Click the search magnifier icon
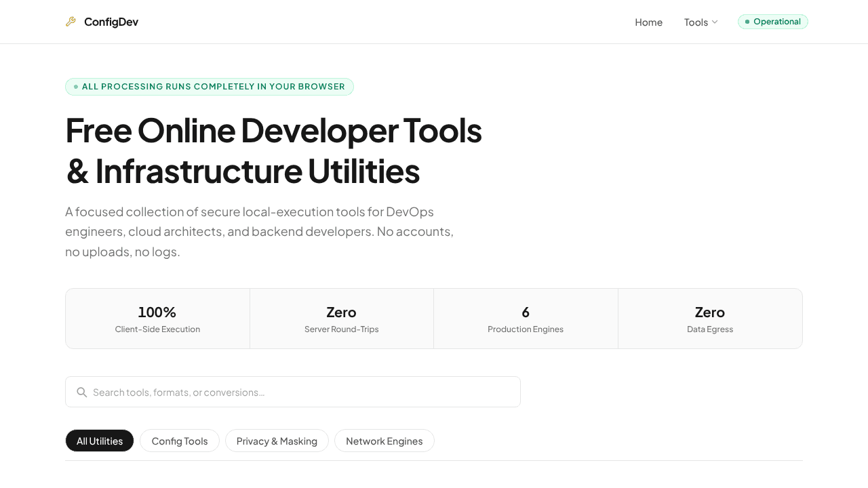This screenshot has height=488, width=868. pyautogui.click(x=82, y=392)
